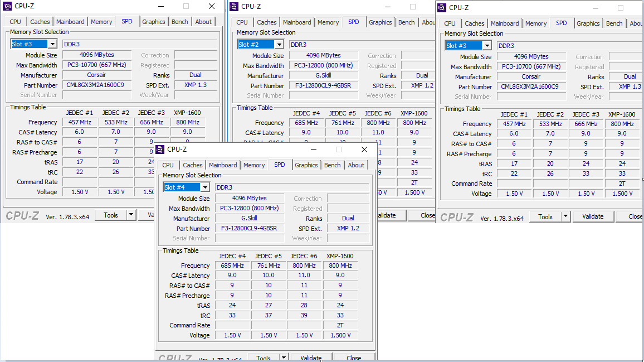Switch to Memory tab in Slot #2 window
The height and width of the screenshot is (362, 644).
(328, 22)
